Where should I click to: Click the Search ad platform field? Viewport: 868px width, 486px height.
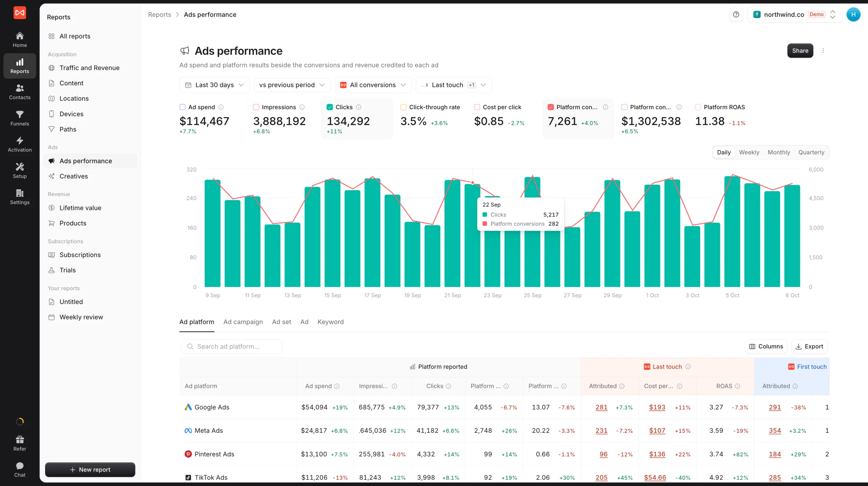pyautogui.click(x=231, y=346)
